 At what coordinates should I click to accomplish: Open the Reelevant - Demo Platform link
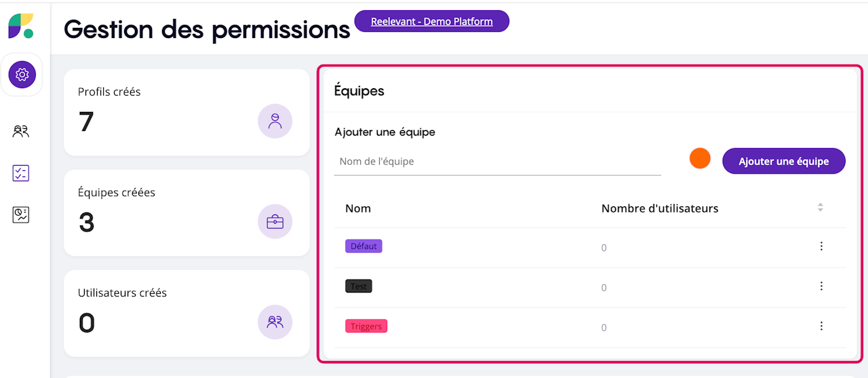coord(431,21)
